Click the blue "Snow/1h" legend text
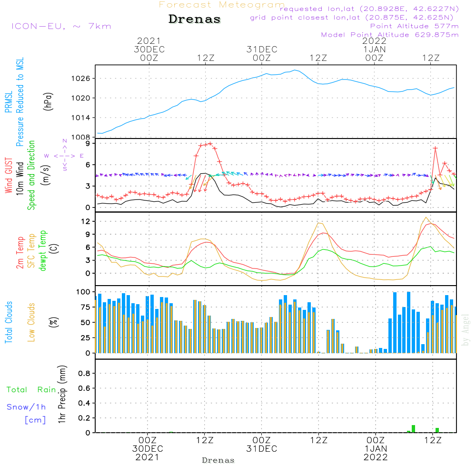 pyautogui.click(x=26, y=407)
